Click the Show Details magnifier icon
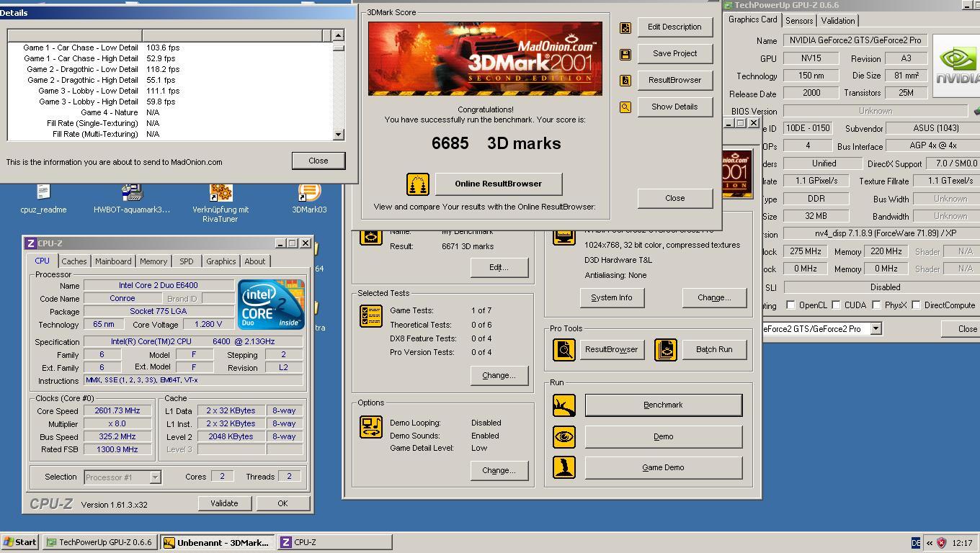980x553 pixels. [x=625, y=107]
